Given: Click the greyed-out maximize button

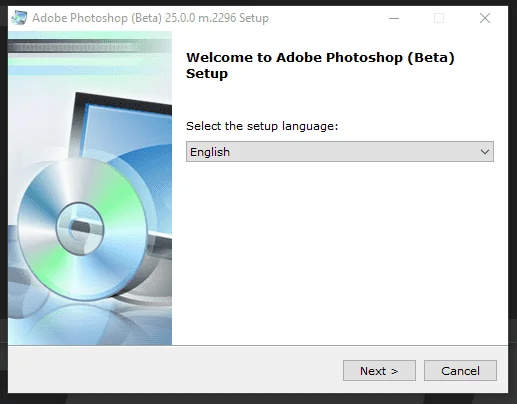Looking at the screenshot, I should pos(439,18).
